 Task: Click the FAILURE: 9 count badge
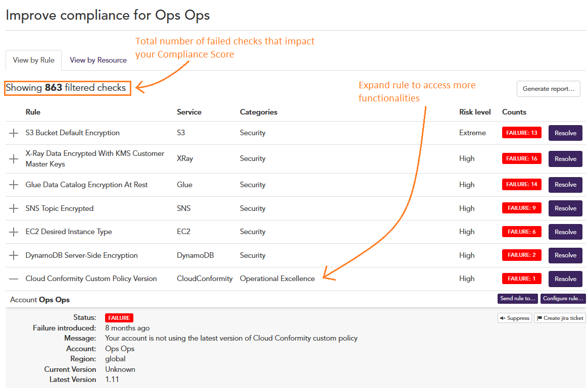point(522,208)
